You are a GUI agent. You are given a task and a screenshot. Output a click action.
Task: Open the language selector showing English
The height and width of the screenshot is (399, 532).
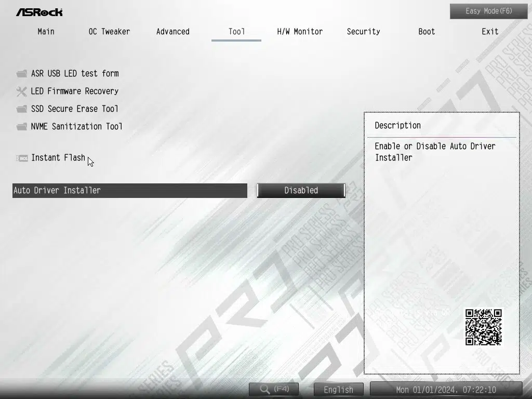[338, 390]
